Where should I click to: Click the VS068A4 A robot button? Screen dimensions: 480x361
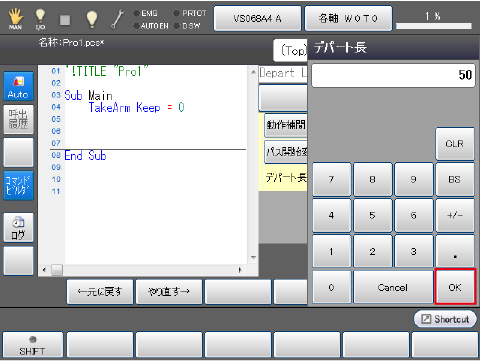pyautogui.click(x=257, y=18)
